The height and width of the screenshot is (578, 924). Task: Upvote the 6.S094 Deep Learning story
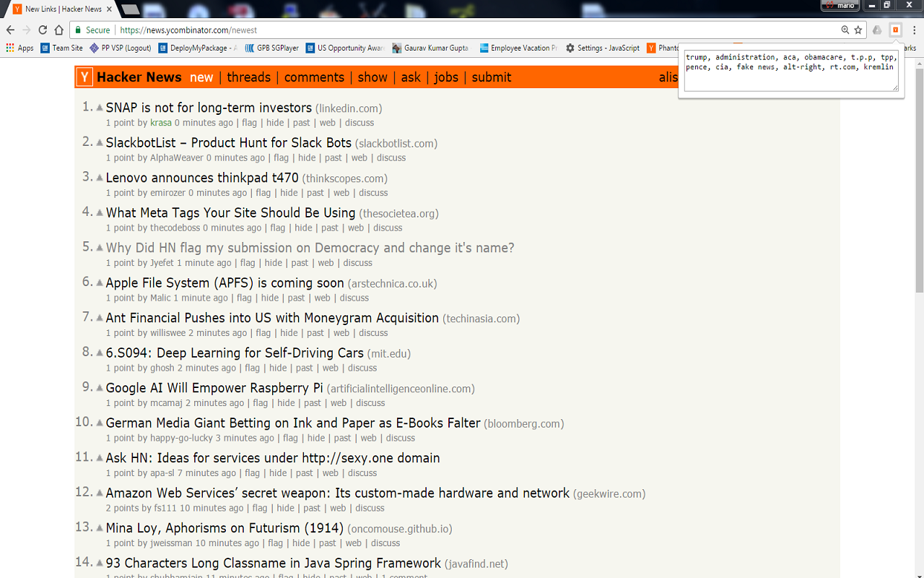pyautogui.click(x=100, y=353)
